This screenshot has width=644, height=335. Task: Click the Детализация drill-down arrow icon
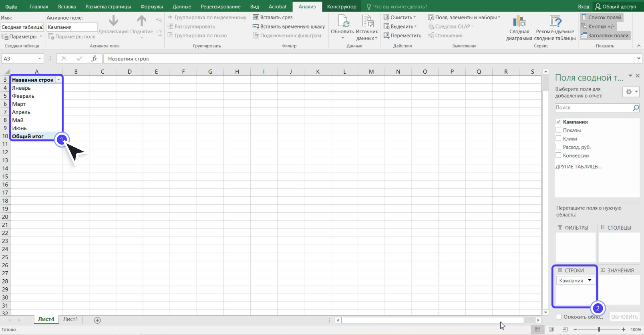pyautogui.click(x=113, y=21)
